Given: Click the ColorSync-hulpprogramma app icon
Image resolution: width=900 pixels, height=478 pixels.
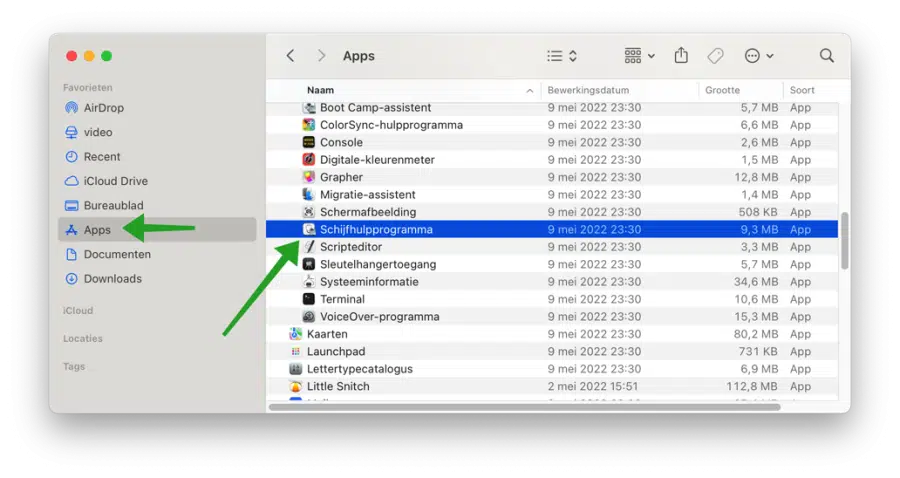Looking at the screenshot, I should coord(309,125).
